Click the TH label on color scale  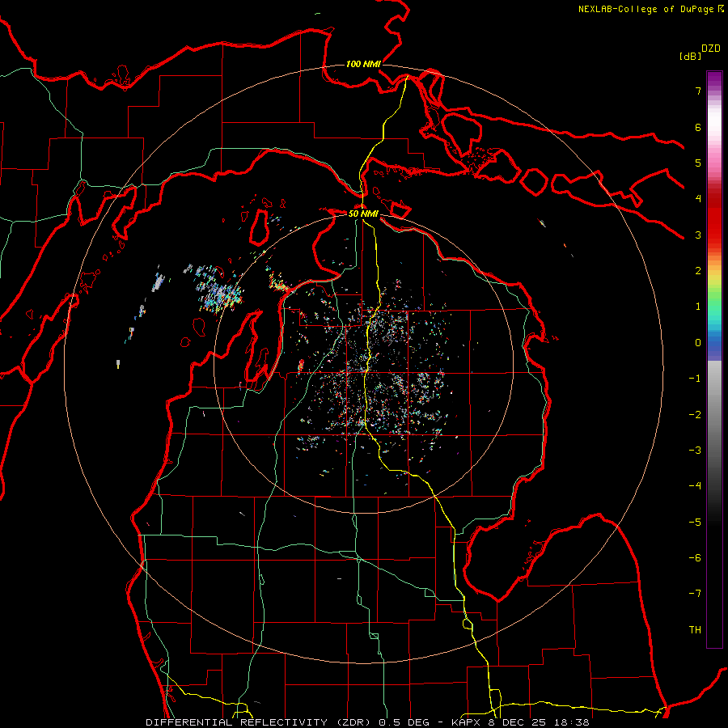point(695,630)
